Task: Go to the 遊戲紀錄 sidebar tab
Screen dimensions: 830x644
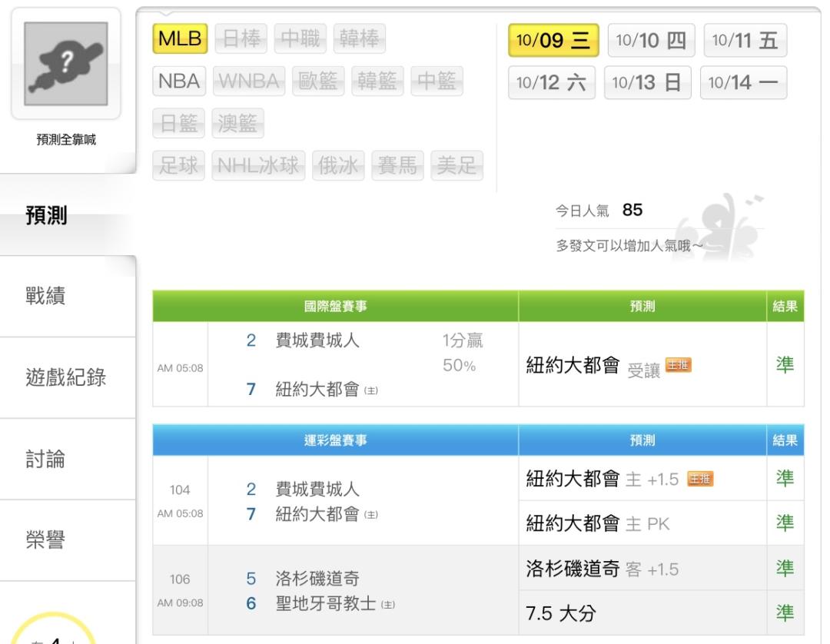Action: tap(66, 378)
